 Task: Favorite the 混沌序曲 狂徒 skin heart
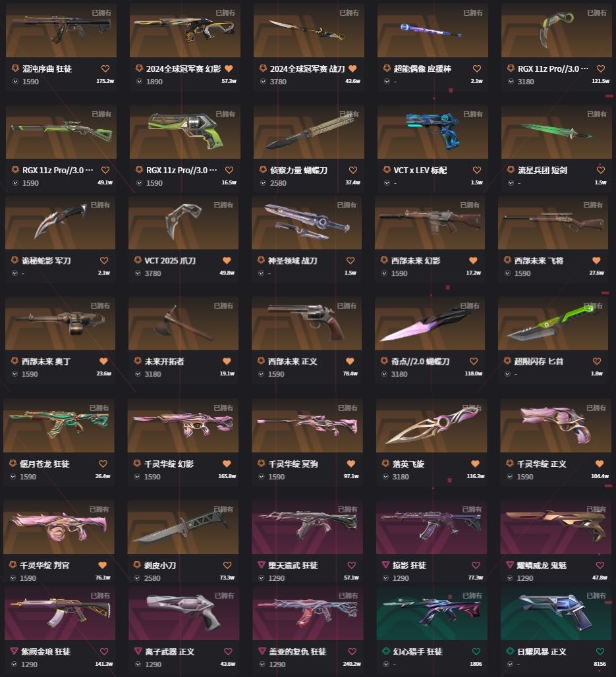(105, 68)
